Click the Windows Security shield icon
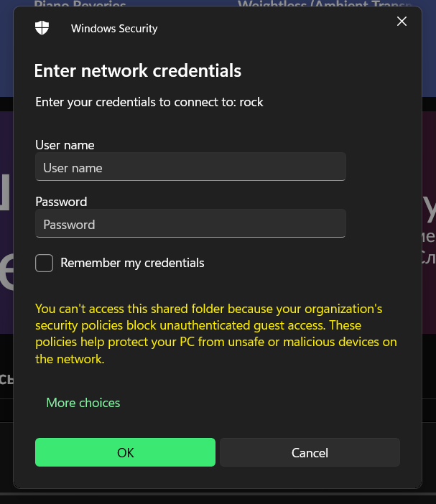The width and height of the screenshot is (436, 504). coord(42,28)
